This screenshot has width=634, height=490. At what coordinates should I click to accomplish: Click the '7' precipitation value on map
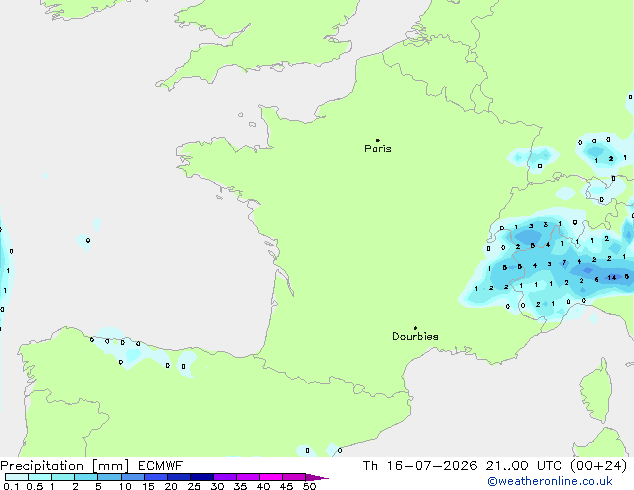pyautogui.click(x=564, y=263)
